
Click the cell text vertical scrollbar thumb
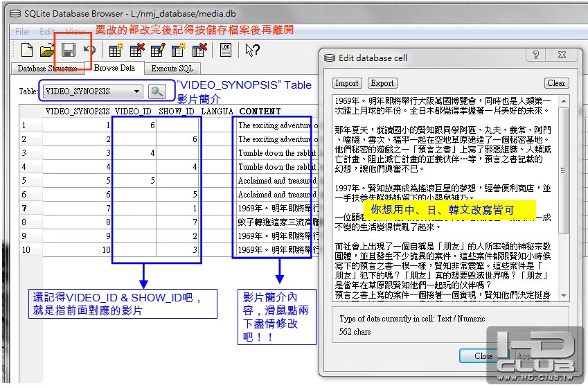[x=564, y=170]
